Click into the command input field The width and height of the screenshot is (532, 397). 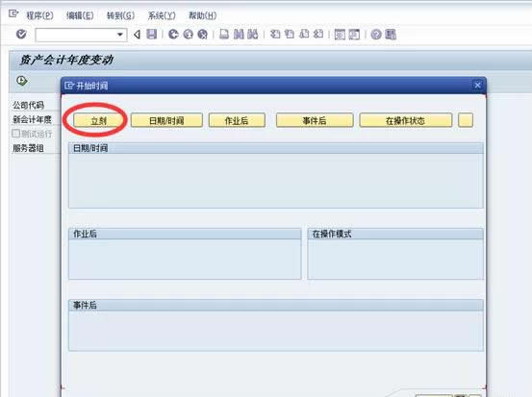point(76,35)
